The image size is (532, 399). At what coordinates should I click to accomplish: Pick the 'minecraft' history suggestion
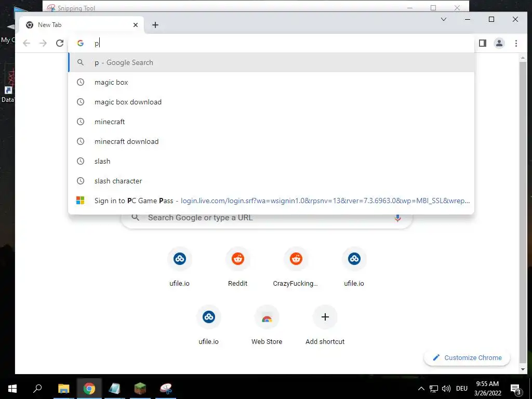(271, 122)
